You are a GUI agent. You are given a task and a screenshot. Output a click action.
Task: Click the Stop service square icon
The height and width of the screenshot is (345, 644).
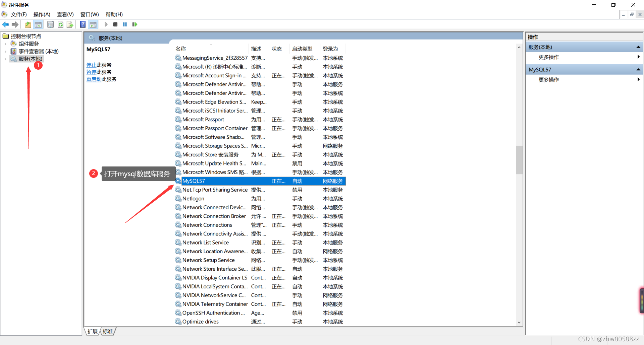pyautogui.click(x=115, y=24)
